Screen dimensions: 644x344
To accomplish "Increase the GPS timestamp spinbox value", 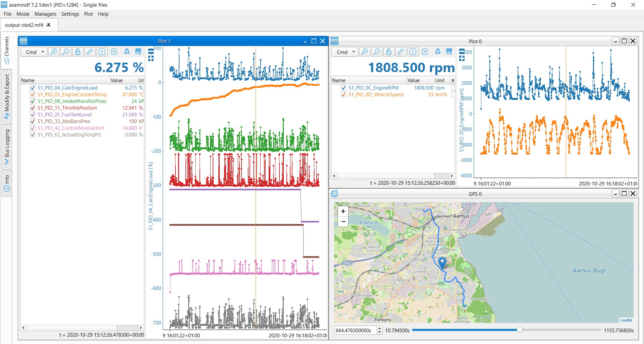I will 379,328.
